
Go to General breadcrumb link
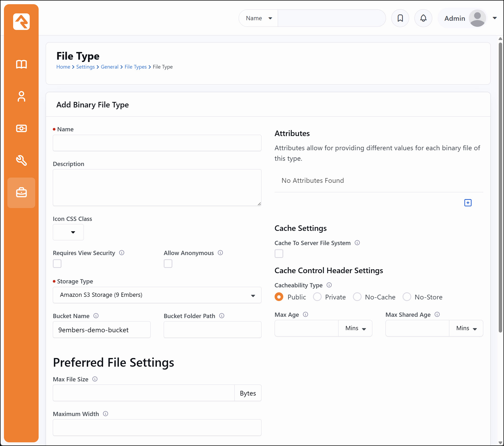tap(110, 67)
